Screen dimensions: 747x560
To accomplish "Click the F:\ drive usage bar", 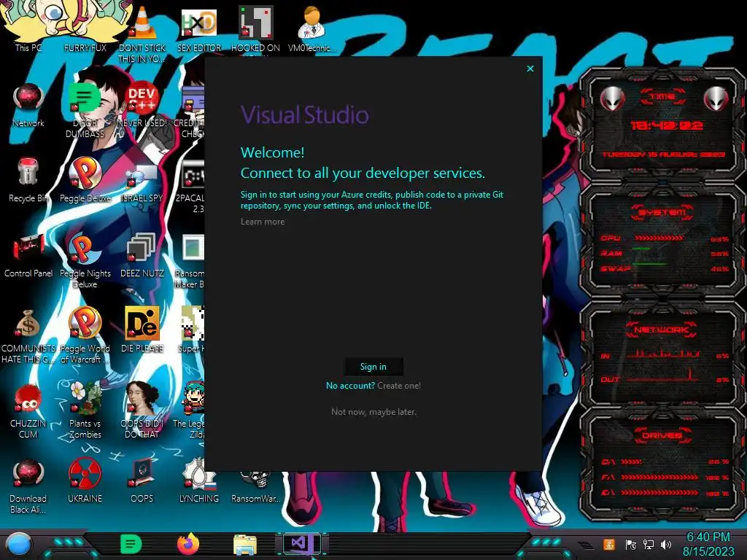I will click(x=659, y=477).
